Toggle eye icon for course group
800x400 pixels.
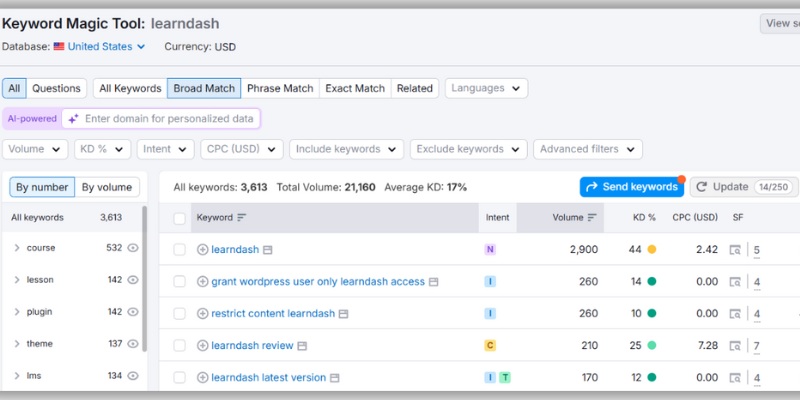[133, 248]
